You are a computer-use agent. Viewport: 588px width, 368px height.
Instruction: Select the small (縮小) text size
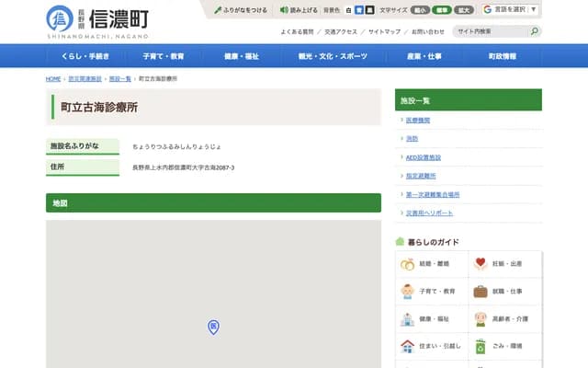pyautogui.click(x=420, y=9)
